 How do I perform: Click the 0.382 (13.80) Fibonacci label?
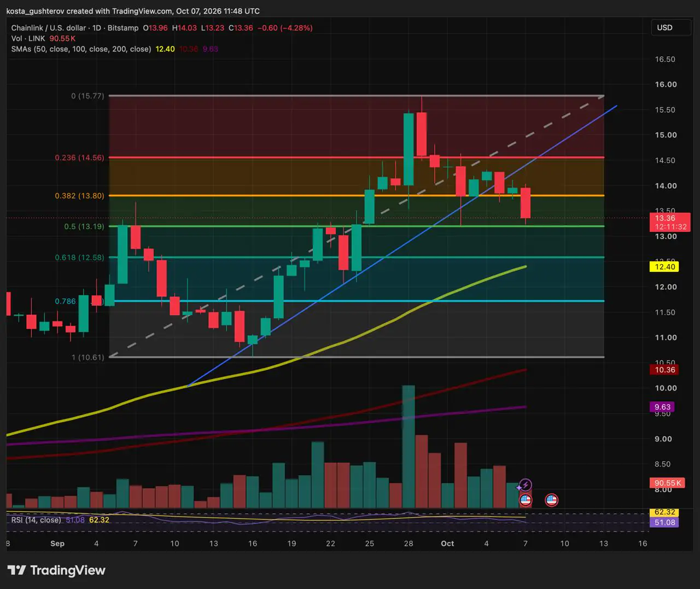79,195
